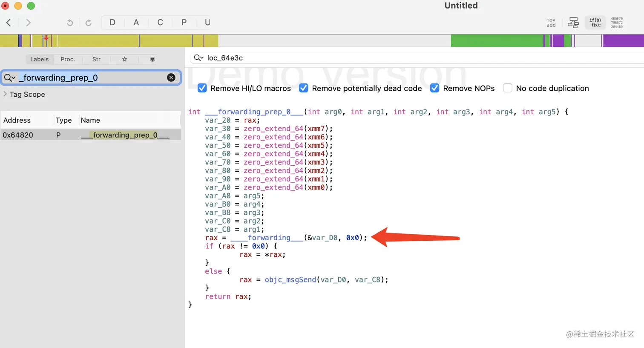644x348 pixels.
Task: Mark as Procedure with P button
Action: point(184,23)
